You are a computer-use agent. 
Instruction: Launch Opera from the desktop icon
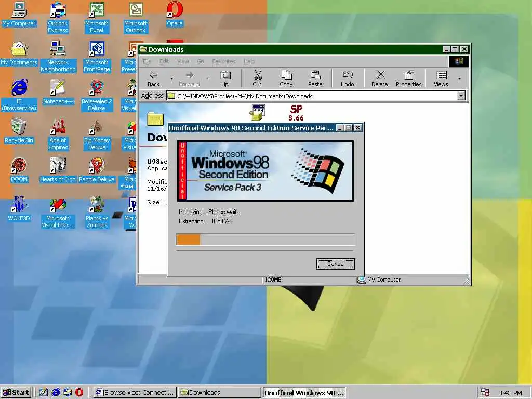[175, 15]
